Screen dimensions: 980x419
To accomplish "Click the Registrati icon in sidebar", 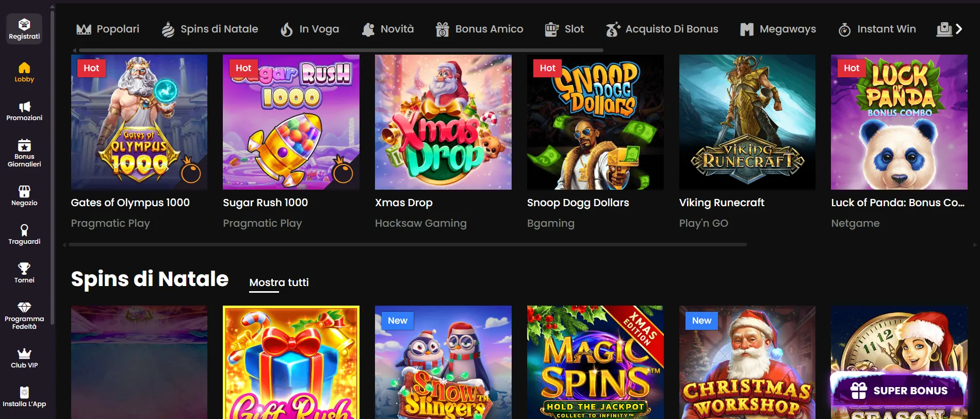I will 24,24.
